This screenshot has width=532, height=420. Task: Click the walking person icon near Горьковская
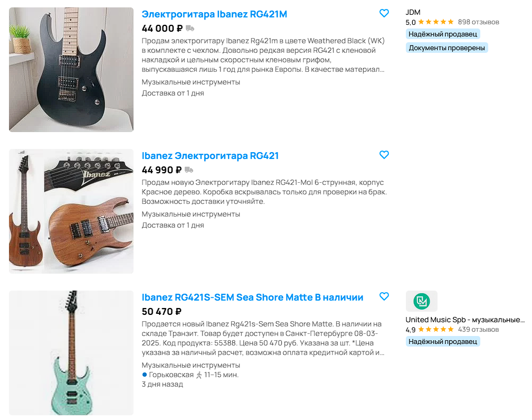coord(199,375)
